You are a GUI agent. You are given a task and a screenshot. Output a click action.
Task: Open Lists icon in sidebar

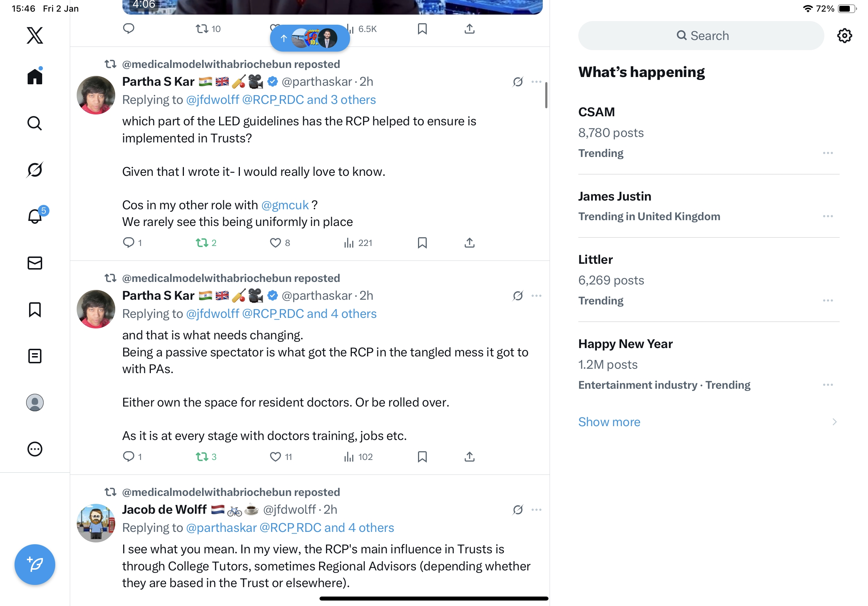click(x=35, y=356)
